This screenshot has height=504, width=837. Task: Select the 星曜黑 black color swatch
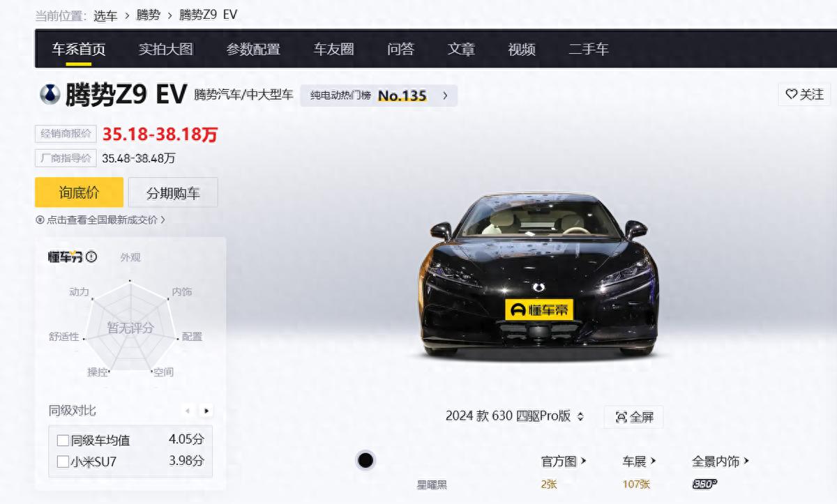click(365, 460)
